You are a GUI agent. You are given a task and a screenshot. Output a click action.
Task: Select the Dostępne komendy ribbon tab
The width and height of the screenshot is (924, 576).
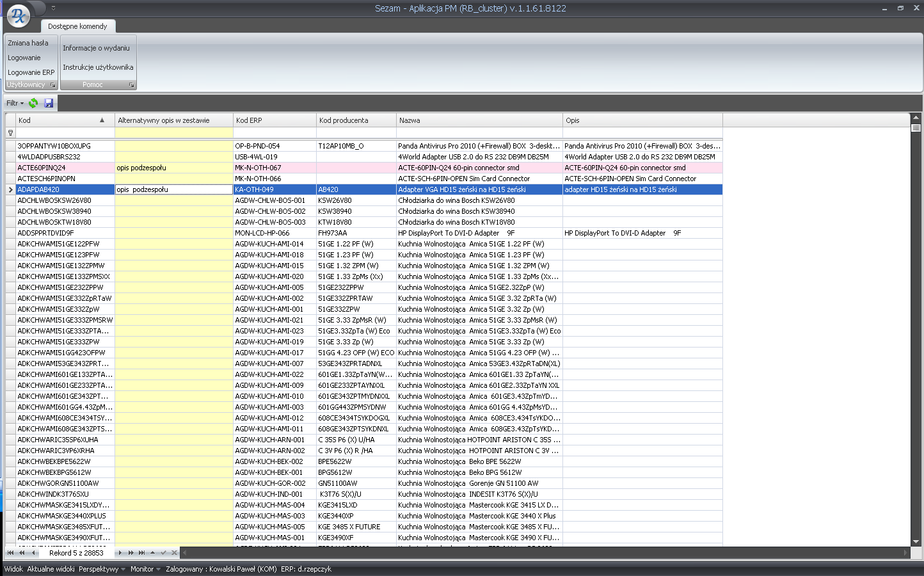[77, 26]
